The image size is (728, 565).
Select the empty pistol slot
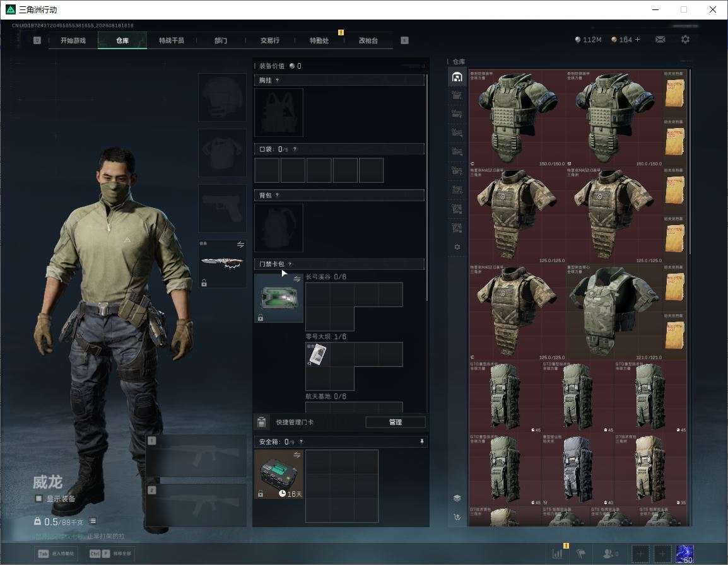tap(223, 209)
